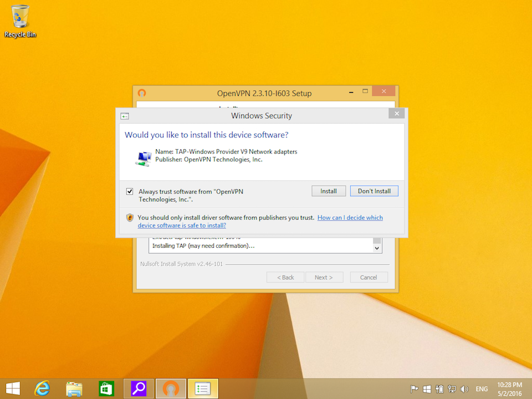Click the network adapter device icon
This screenshot has width=532, height=399.
point(144,158)
